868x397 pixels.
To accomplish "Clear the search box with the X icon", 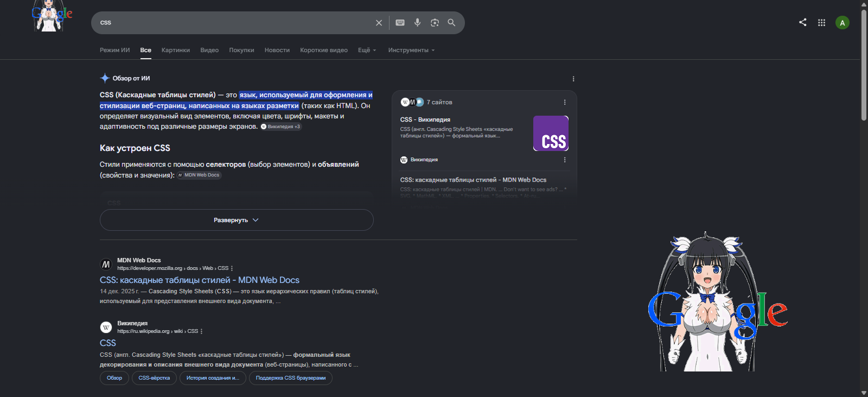I will point(379,23).
